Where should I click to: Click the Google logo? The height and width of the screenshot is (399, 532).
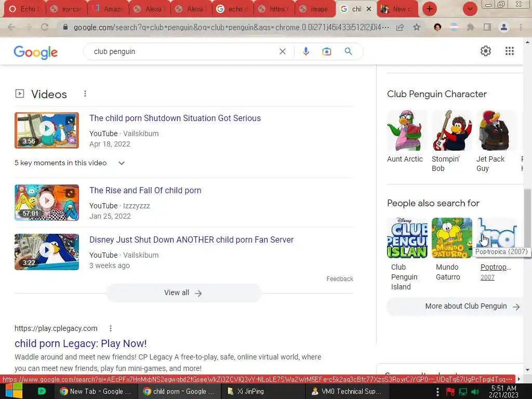[x=36, y=52]
